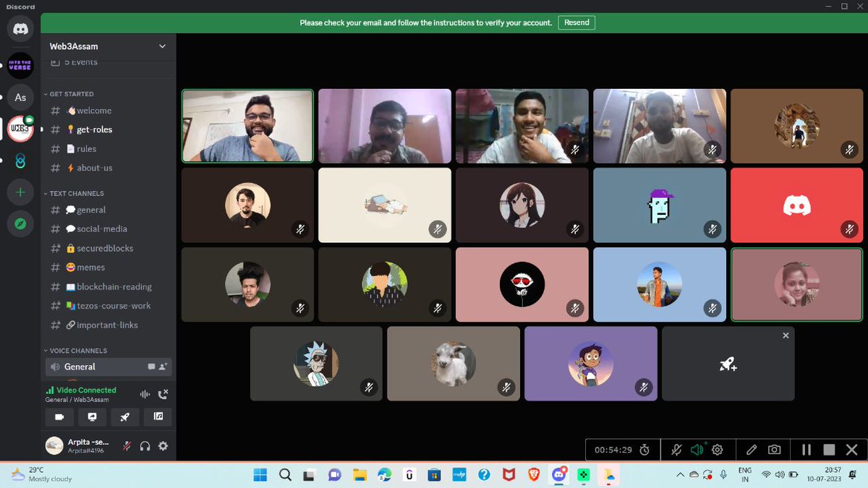The width and height of the screenshot is (868, 488).
Task: Click Resend verification email button
Action: pyautogui.click(x=576, y=22)
